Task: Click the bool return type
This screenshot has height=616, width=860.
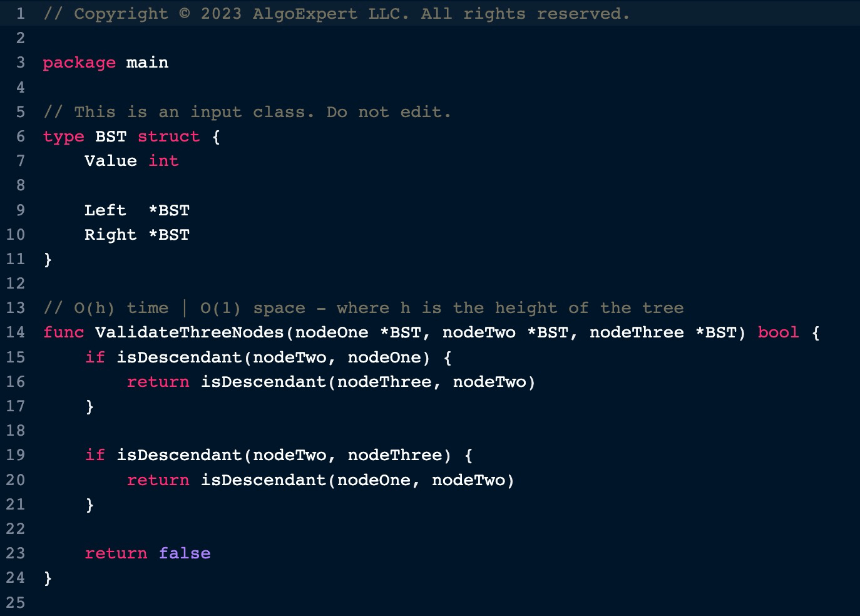Action: coord(778,332)
